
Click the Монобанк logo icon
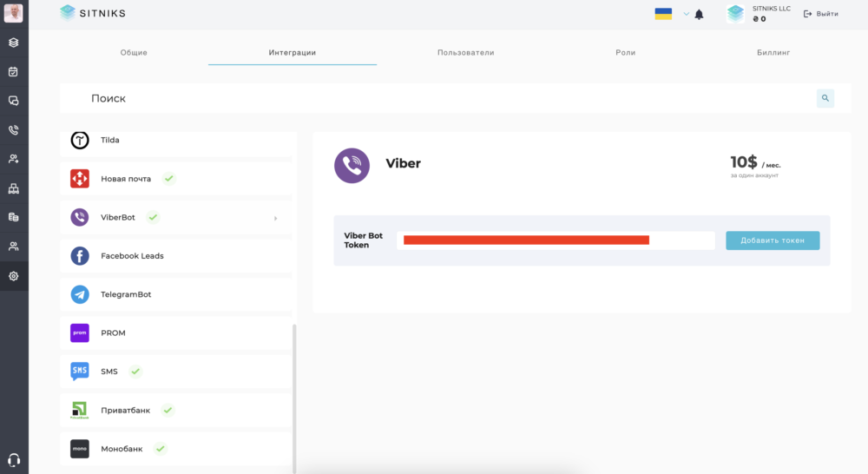click(x=80, y=449)
